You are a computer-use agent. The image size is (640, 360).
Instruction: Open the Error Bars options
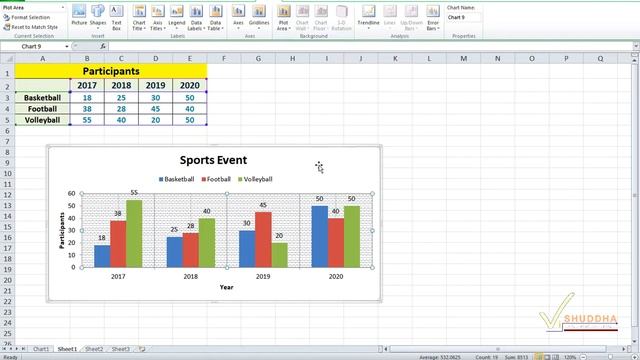pos(433,17)
